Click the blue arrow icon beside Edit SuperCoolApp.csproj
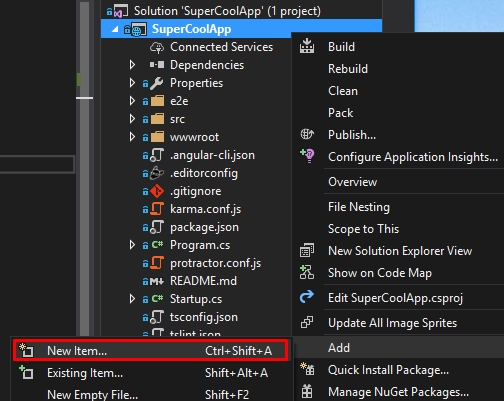 (x=307, y=296)
